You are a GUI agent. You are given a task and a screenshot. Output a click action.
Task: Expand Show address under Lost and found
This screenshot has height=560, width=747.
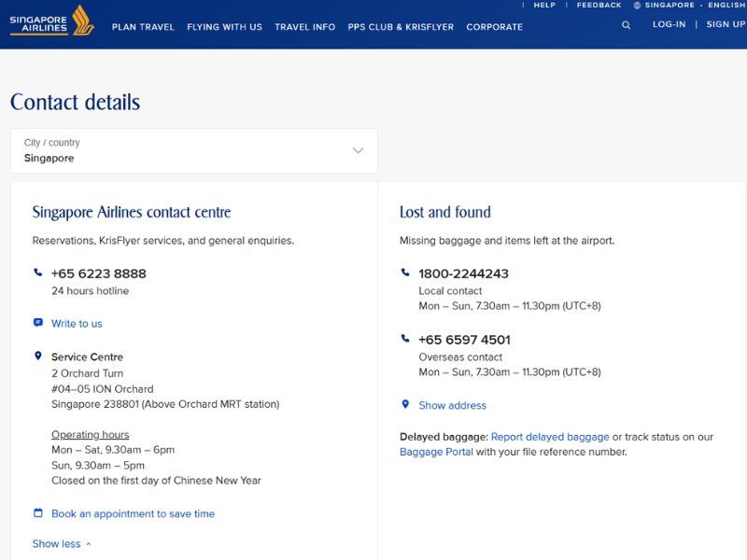click(x=452, y=405)
